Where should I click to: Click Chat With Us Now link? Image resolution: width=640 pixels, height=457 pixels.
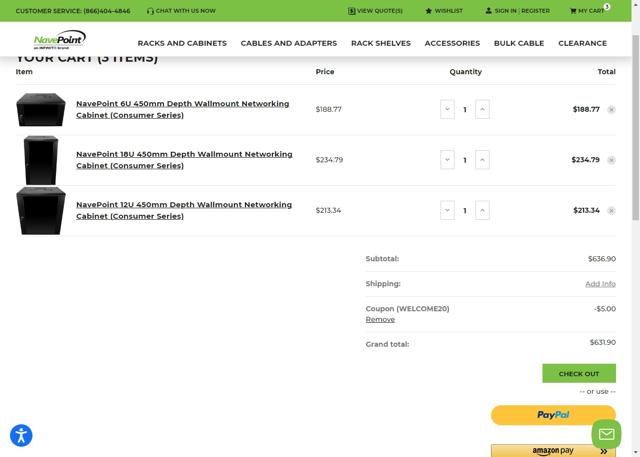(x=185, y=11)
